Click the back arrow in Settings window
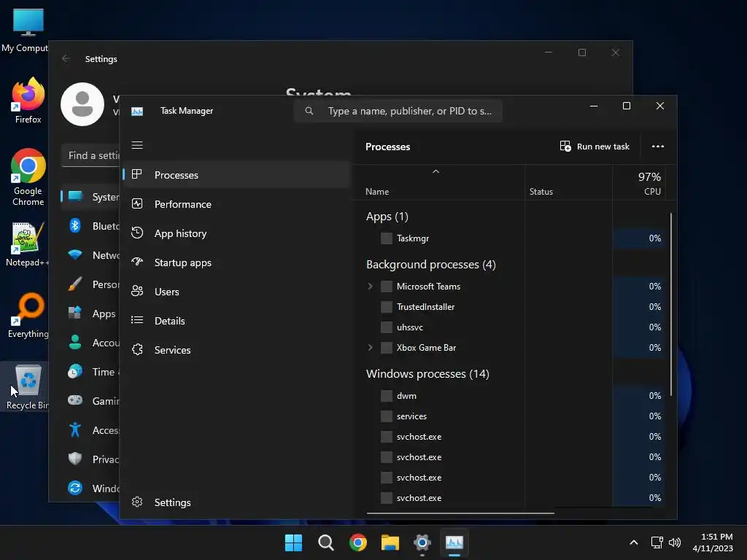Image resolution: width=747 pixels, height=560 pixels. 66,58
